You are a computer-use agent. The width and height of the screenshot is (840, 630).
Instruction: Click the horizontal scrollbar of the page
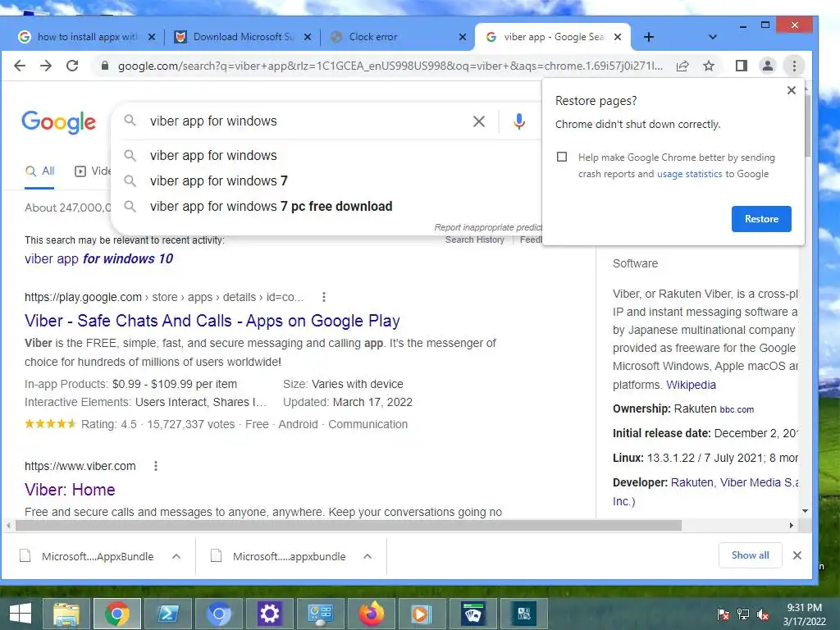(348, 526)
